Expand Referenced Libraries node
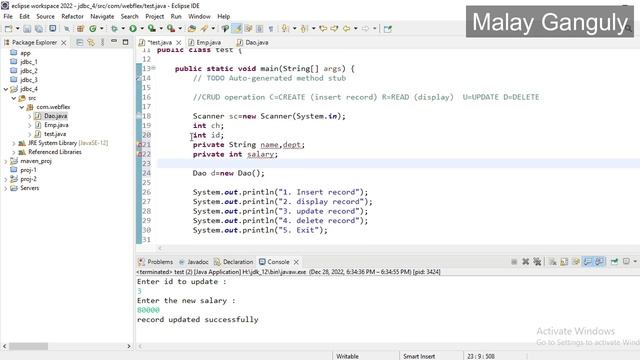The height and width of the screenshot is (360, 640). point(13,152)
